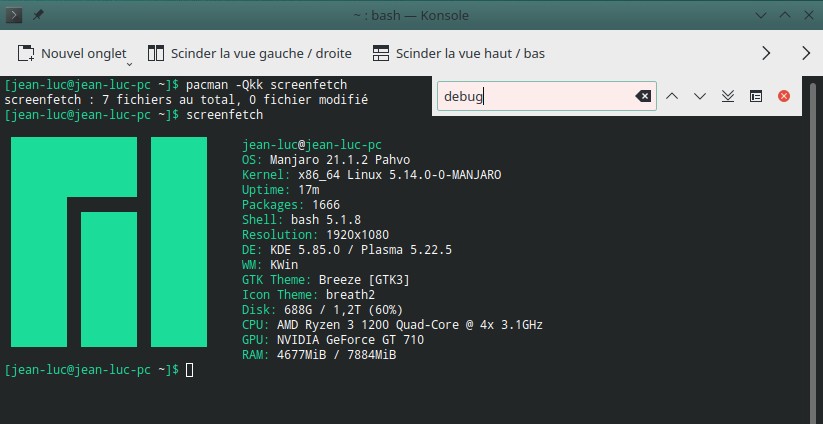Click the search field containing debug

pos(546,96)
